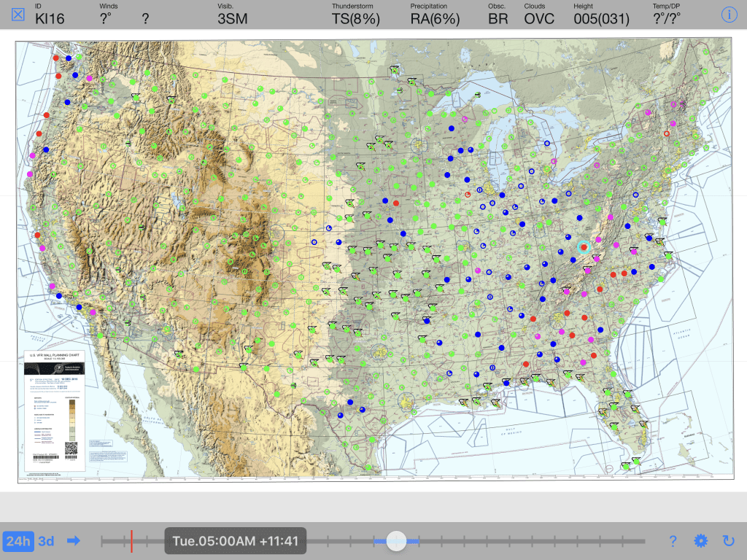Click the white timeline slider handle

(397, 540)
